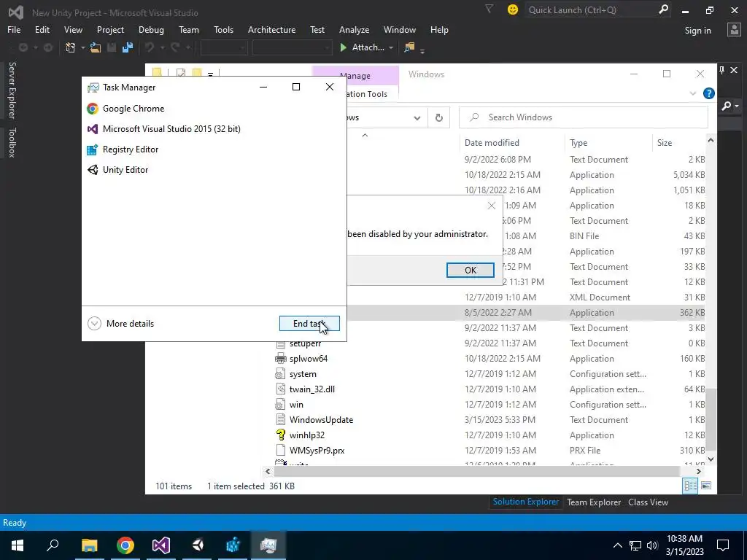Expand the File Explorer ribbon chevron

coord(693,93)
